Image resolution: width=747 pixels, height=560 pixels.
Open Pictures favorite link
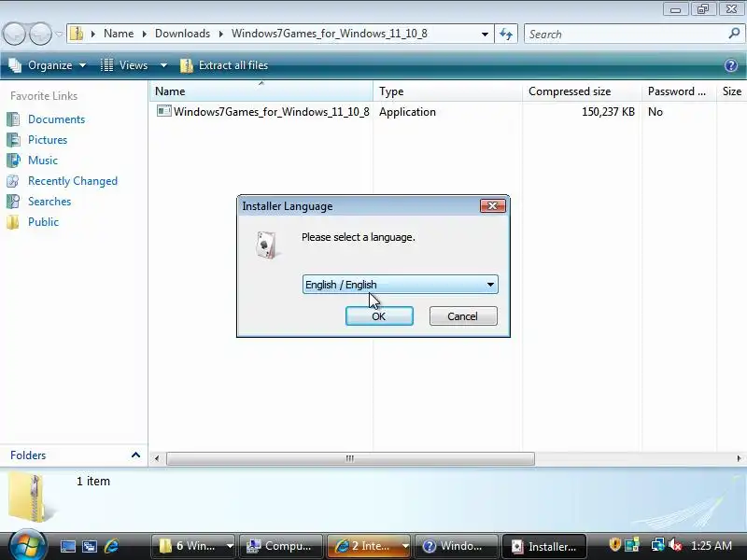[x=48, y=139]
